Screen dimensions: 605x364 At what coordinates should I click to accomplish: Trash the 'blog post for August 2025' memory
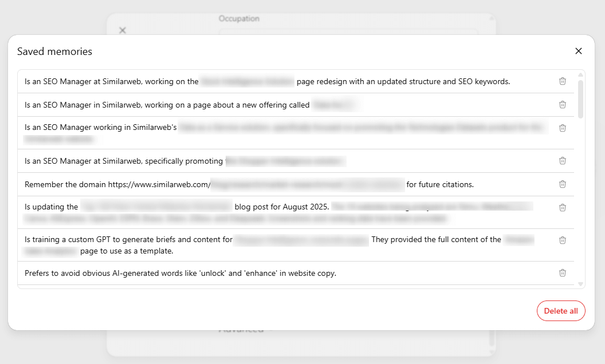(563, 207)
